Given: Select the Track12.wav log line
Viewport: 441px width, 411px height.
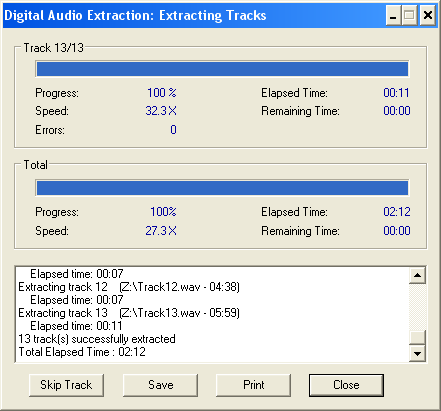Looking at the screenshot, I should tap(129, 287).
